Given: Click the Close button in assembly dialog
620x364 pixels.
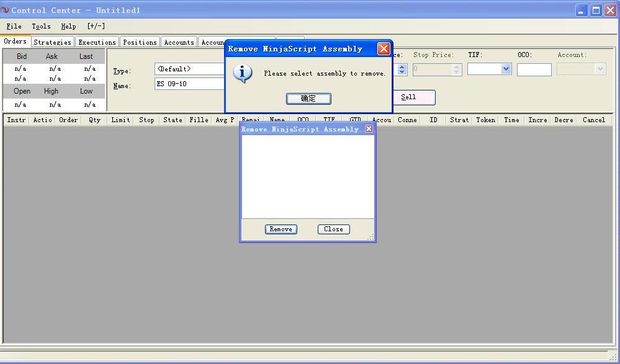Looking at the screenshot, I should [333, 229].
